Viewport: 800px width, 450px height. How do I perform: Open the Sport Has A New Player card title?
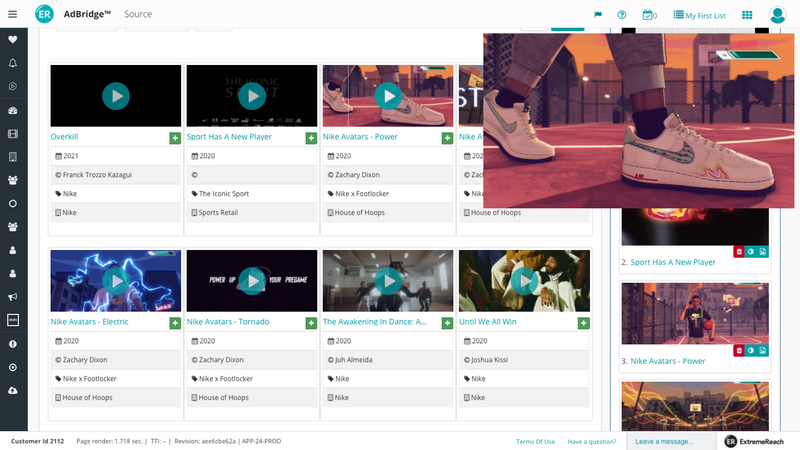[229, 137]
